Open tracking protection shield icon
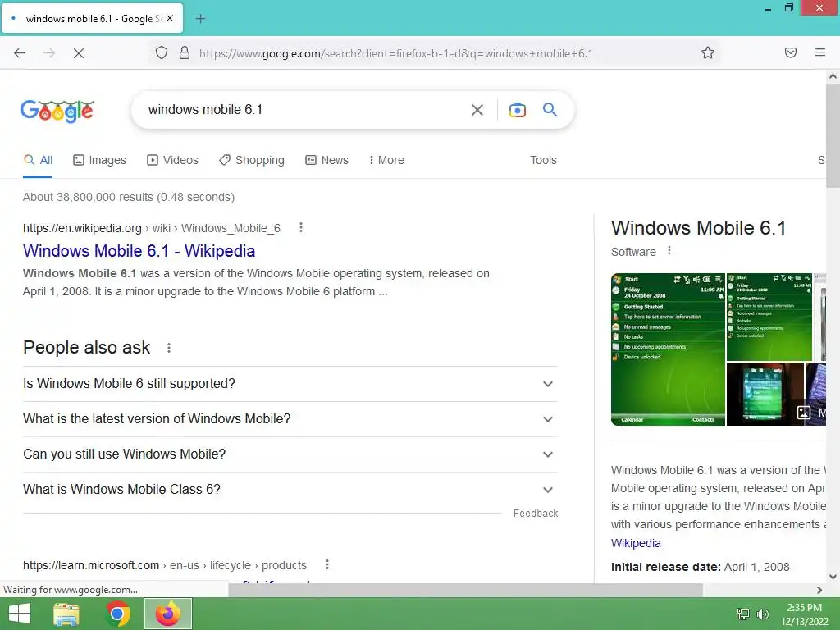Image resolution: width=840 pixels, height=630 pixels. [162, 53]
